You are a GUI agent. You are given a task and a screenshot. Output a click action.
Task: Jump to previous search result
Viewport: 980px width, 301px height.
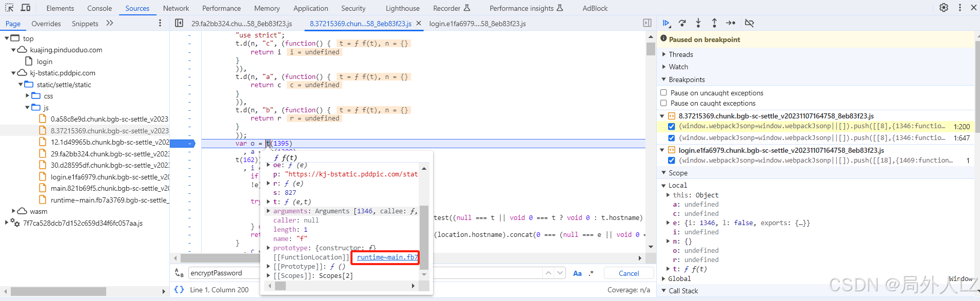[548, 273]
